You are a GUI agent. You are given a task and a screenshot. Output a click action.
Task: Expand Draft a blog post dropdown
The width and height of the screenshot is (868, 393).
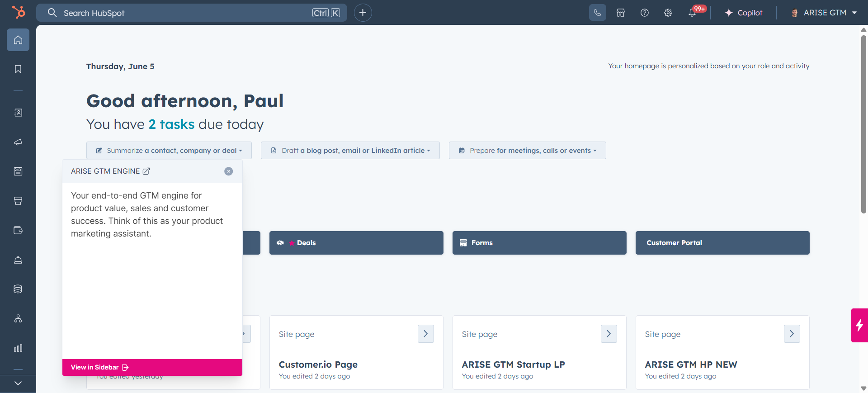pos(350,151)
